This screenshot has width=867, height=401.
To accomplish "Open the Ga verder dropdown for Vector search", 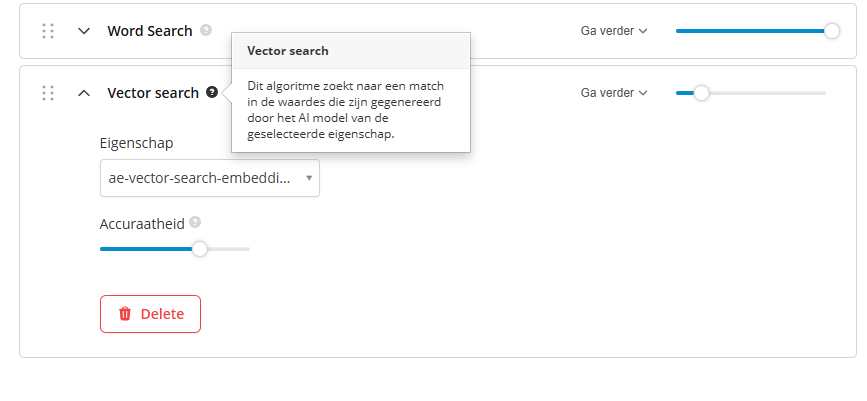I will click(614, 93).
